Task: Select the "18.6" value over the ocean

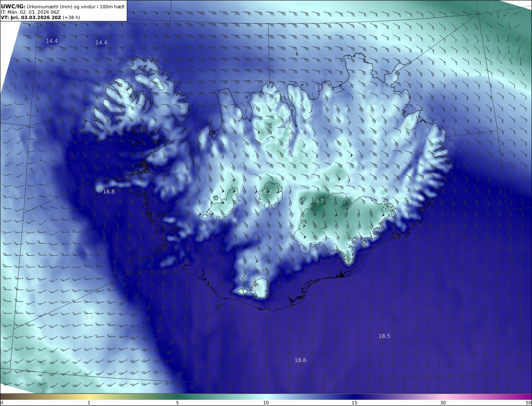Action: coord(300,360)
